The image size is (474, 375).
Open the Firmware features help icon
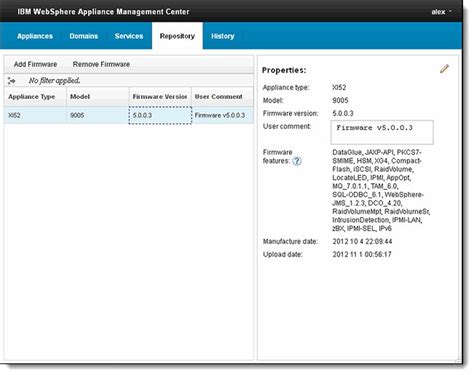(297, 161)
